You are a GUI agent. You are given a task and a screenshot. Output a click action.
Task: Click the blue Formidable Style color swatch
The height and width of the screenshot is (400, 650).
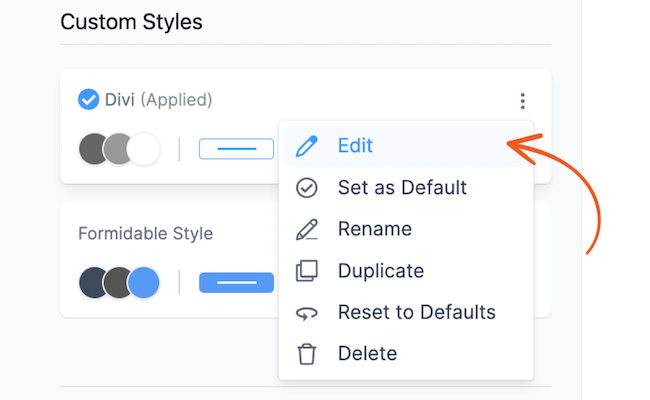pos(144,283)
